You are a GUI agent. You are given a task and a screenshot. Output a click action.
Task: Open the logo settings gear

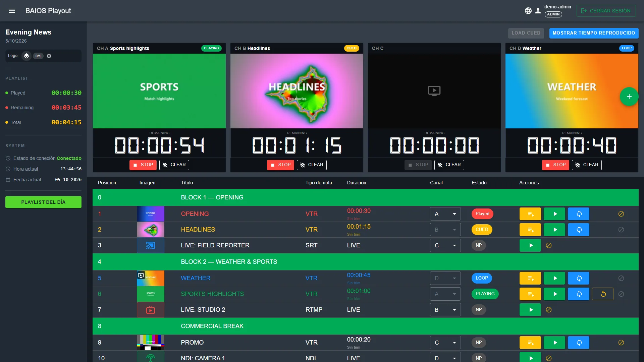[x=49, y=56]
